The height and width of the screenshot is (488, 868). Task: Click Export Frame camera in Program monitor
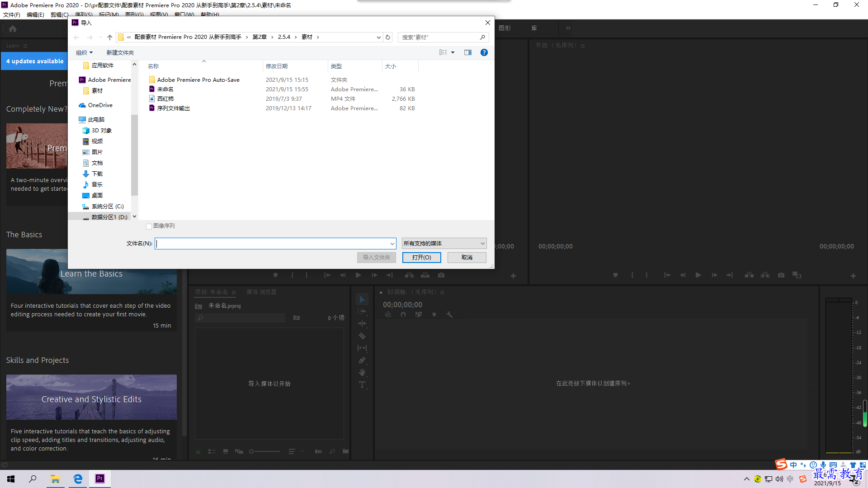pos(781,275)
